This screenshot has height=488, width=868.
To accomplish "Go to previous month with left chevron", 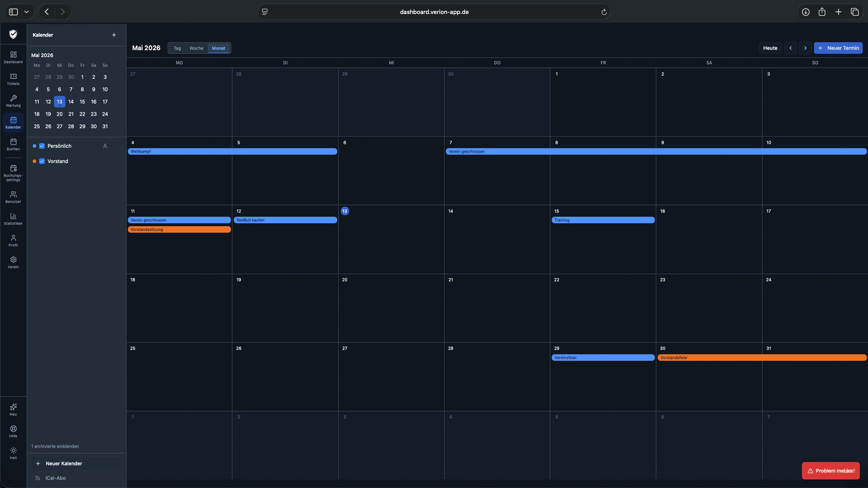I will click(790, 48).
